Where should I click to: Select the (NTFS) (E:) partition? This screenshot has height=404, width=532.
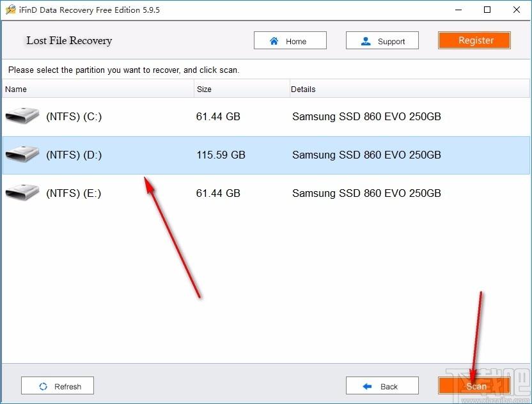click(x=266, y=193)
